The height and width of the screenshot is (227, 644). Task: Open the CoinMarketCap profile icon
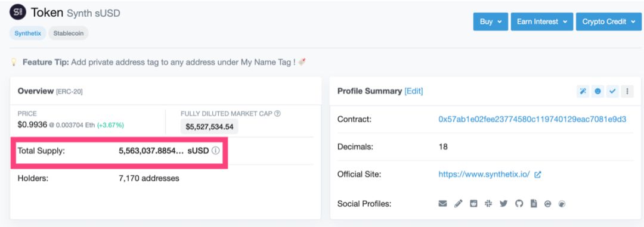547,204
